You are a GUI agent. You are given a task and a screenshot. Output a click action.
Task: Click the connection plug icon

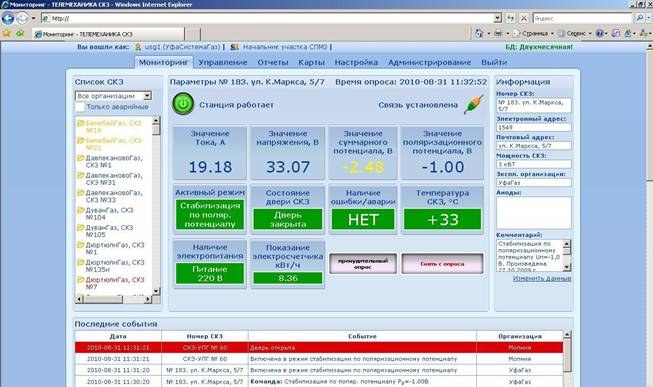tap(474, 105)
